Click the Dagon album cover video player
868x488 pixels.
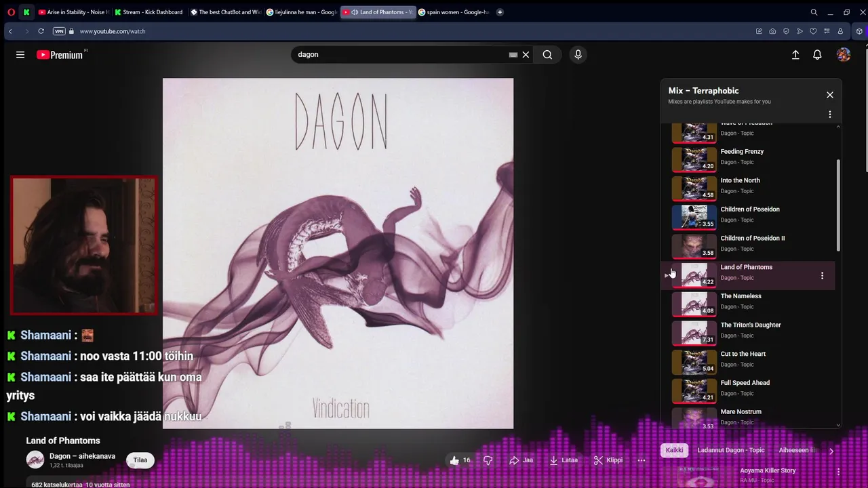(x=338, y=253)
